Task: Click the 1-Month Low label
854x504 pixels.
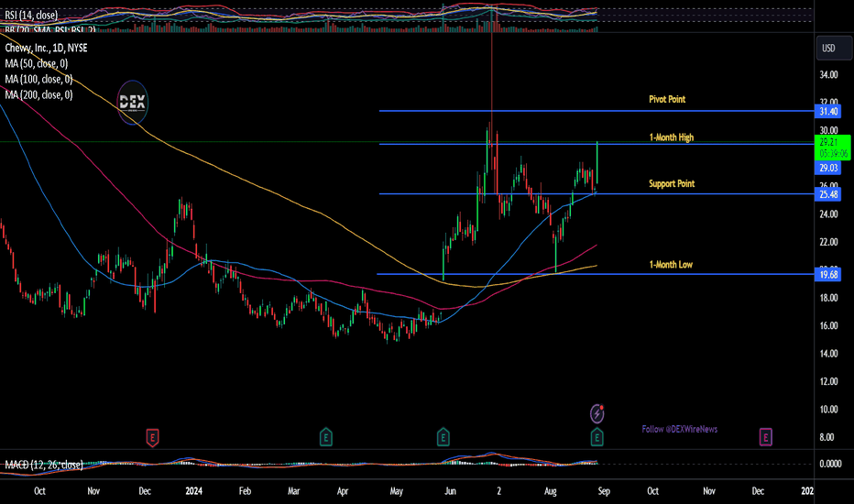Action: click(x=671, y=264)
